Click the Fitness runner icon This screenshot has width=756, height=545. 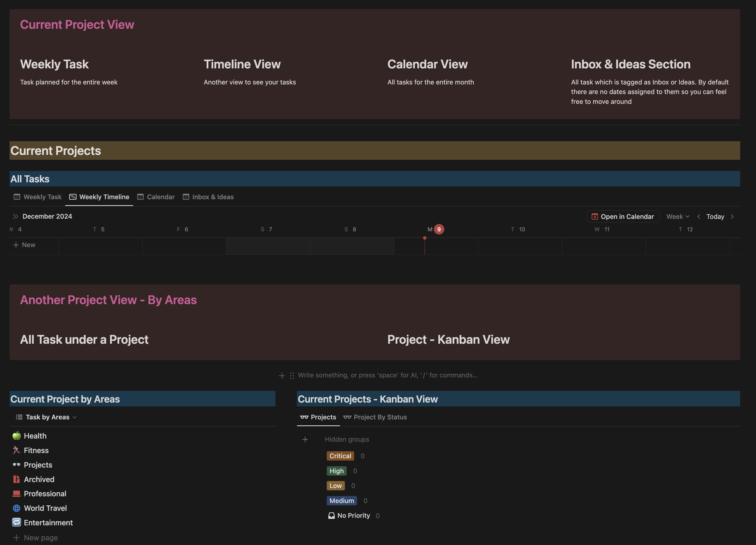pyautogui.click(x=16, y=450)
